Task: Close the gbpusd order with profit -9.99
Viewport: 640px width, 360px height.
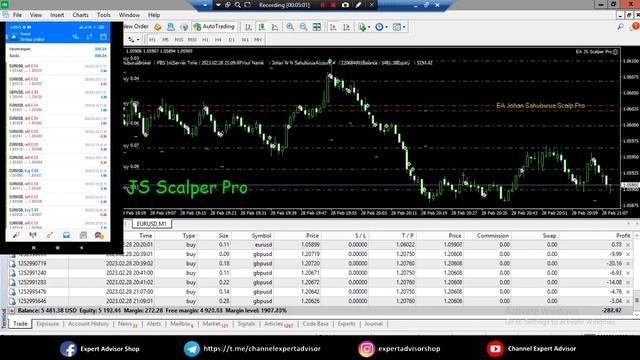Action: [x=628, y=254]
